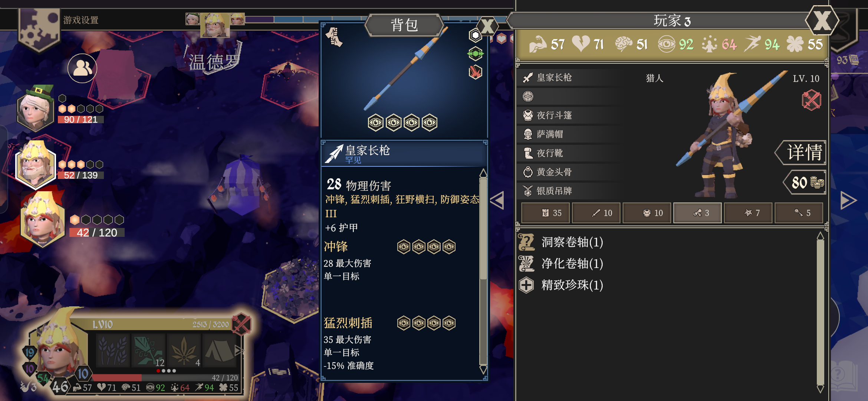Click the red crossed-swords combat icon by portrait

[x=811, y=100]
